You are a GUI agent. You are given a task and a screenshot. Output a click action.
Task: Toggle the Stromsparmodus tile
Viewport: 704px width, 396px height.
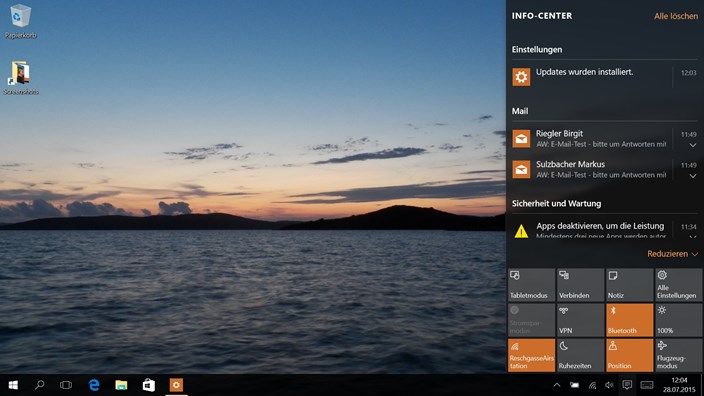click(531, 320)
